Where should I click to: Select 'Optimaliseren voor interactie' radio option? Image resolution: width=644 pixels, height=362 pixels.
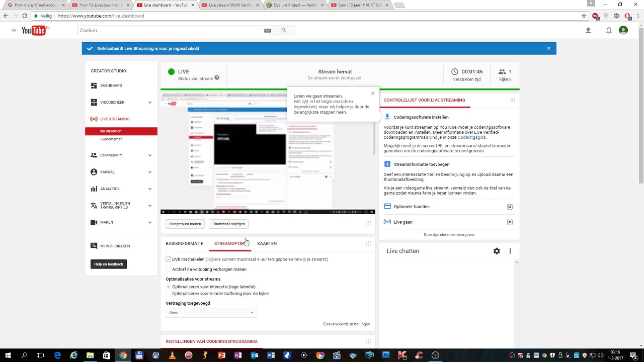(168, 287)
